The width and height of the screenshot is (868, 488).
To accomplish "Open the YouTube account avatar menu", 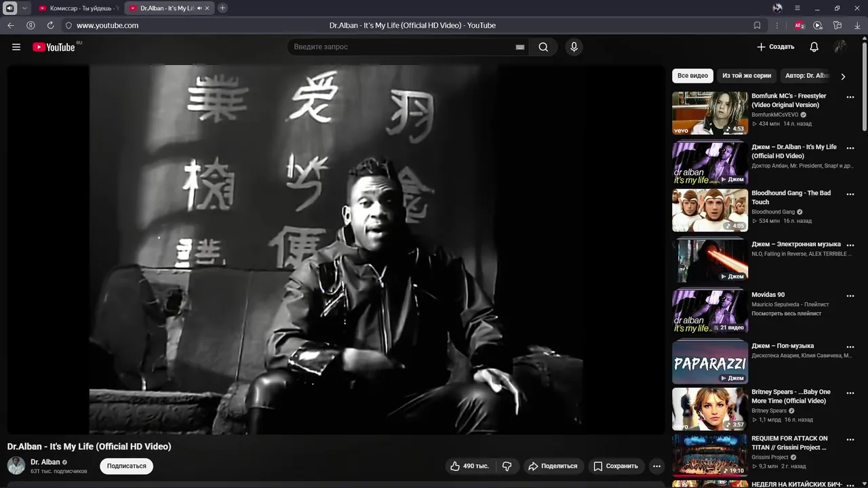I will 840,47.
